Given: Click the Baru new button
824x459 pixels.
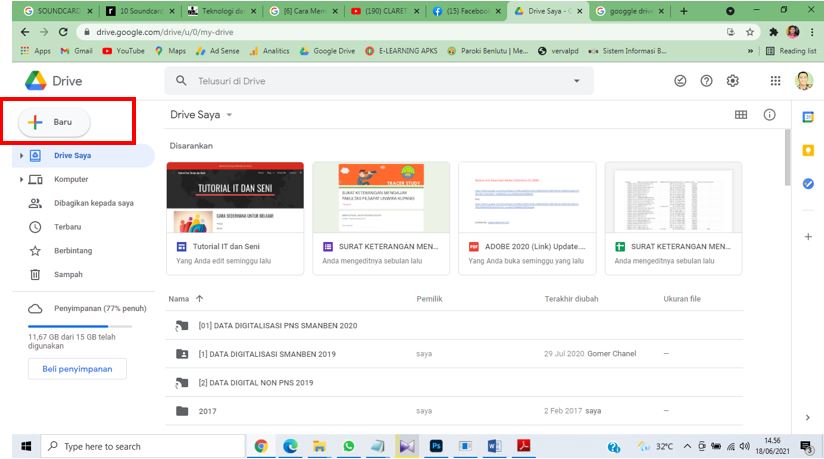Looking at the screenshot, I should tap(55, 122).
